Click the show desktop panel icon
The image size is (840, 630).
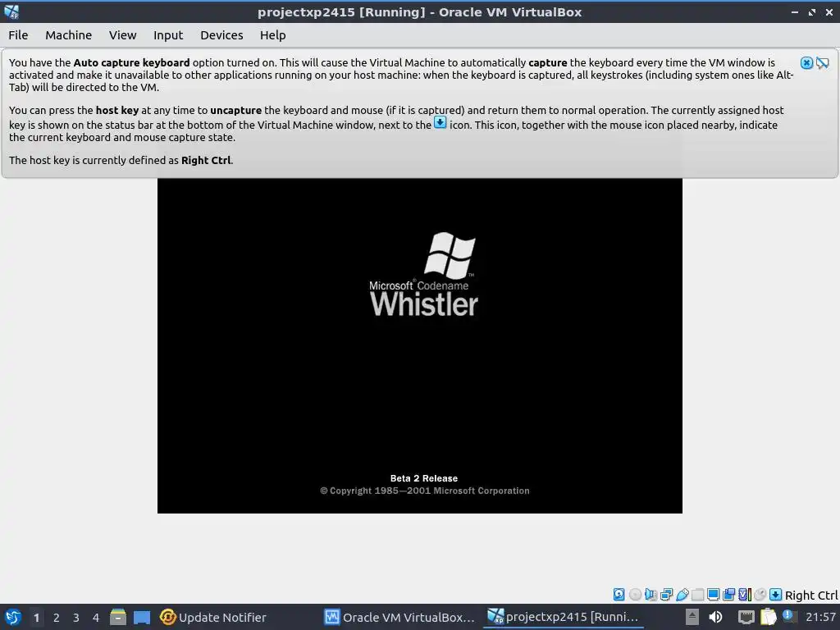[142, 617]
